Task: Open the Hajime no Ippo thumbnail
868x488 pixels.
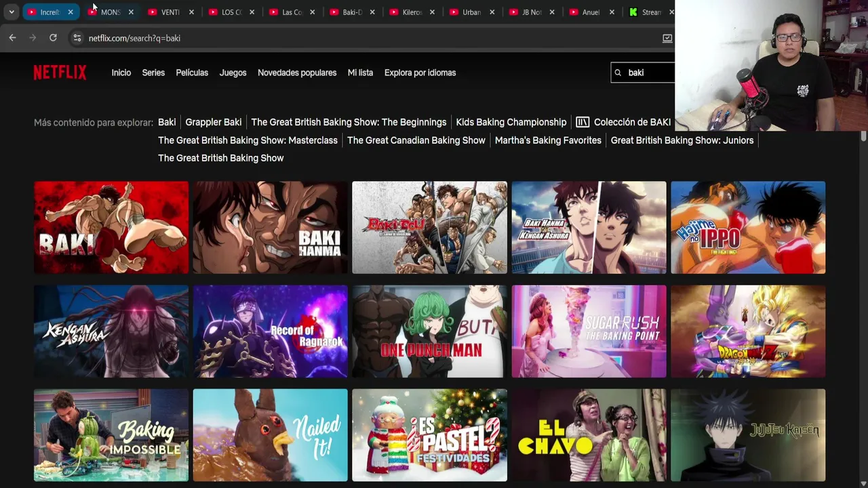Action: 748,227
